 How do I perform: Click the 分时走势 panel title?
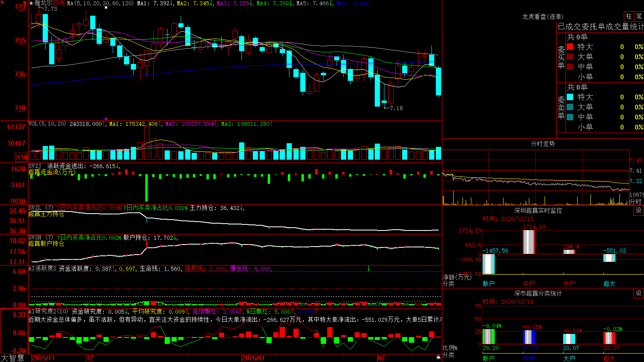(x=543, y=144)
